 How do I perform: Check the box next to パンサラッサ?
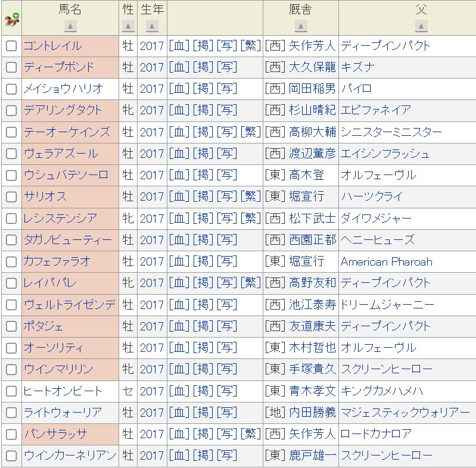[x=11, y=434]
